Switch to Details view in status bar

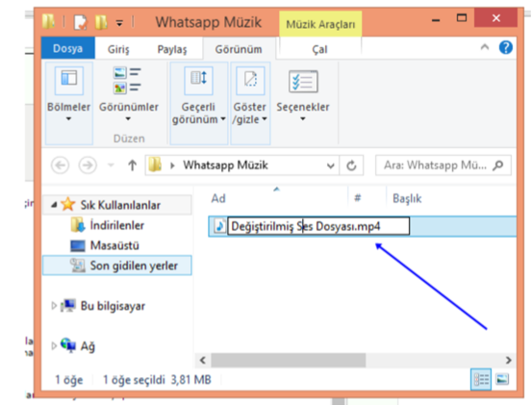(x=481, y=379)
